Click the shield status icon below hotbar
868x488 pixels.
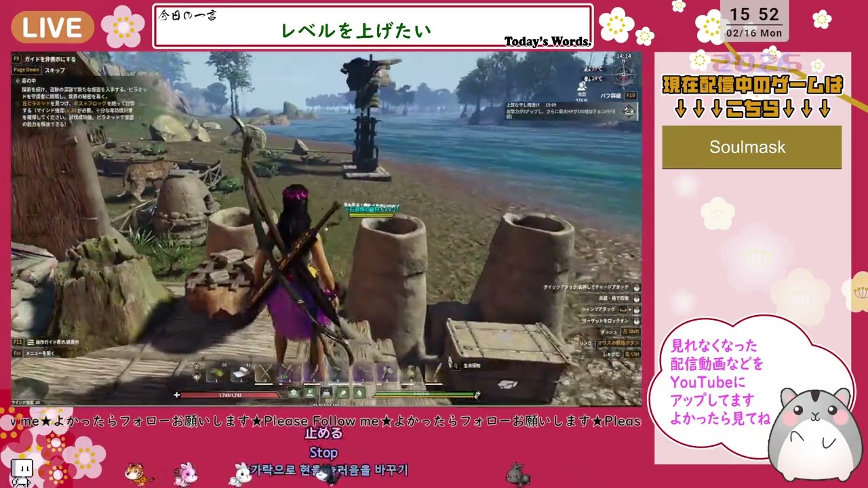[x=294, y=392]
